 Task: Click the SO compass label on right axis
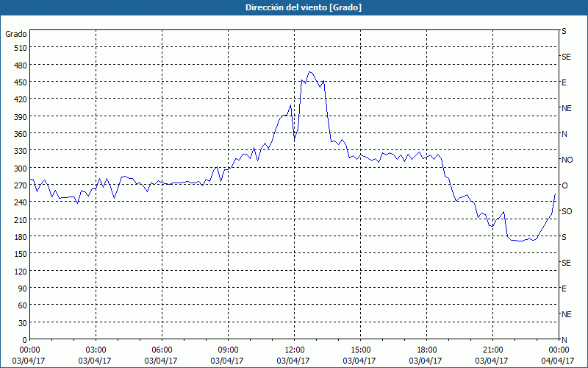(x=567, y=211)
